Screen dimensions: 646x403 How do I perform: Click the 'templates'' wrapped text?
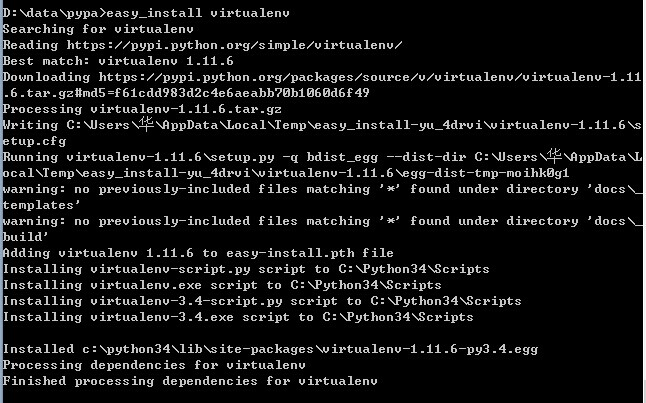pos(41,205)
